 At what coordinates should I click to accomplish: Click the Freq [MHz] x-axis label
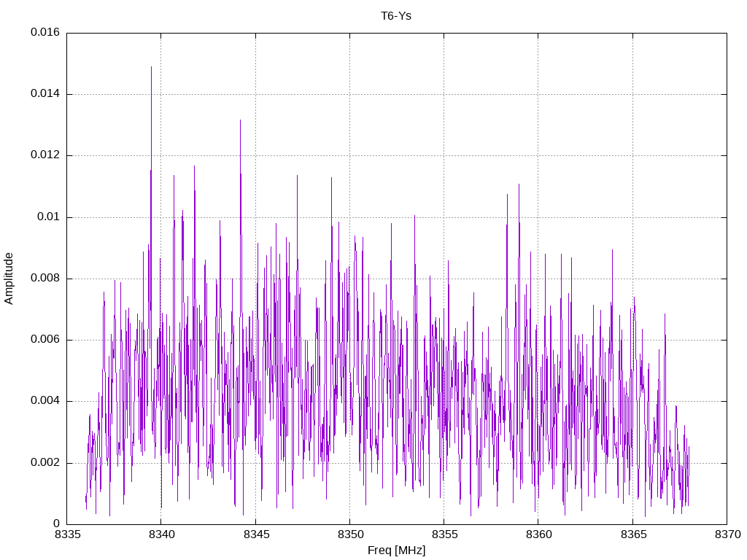pos(396,551)
